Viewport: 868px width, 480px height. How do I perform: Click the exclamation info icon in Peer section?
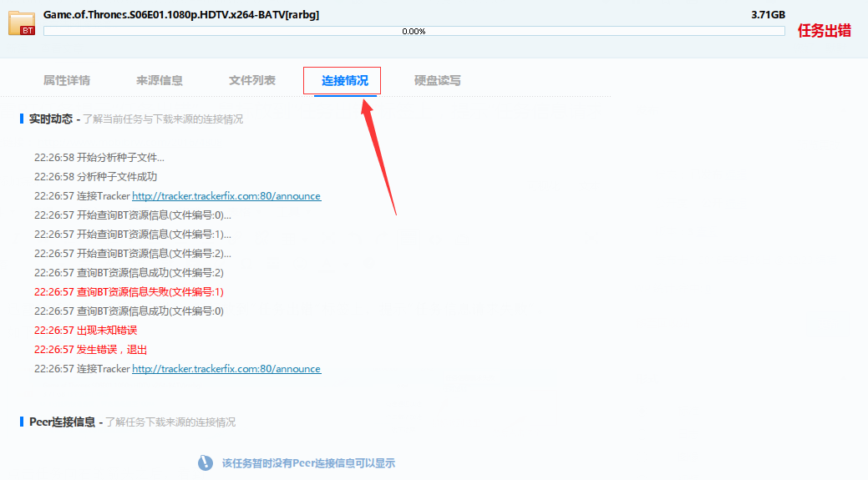pos(206,463)
